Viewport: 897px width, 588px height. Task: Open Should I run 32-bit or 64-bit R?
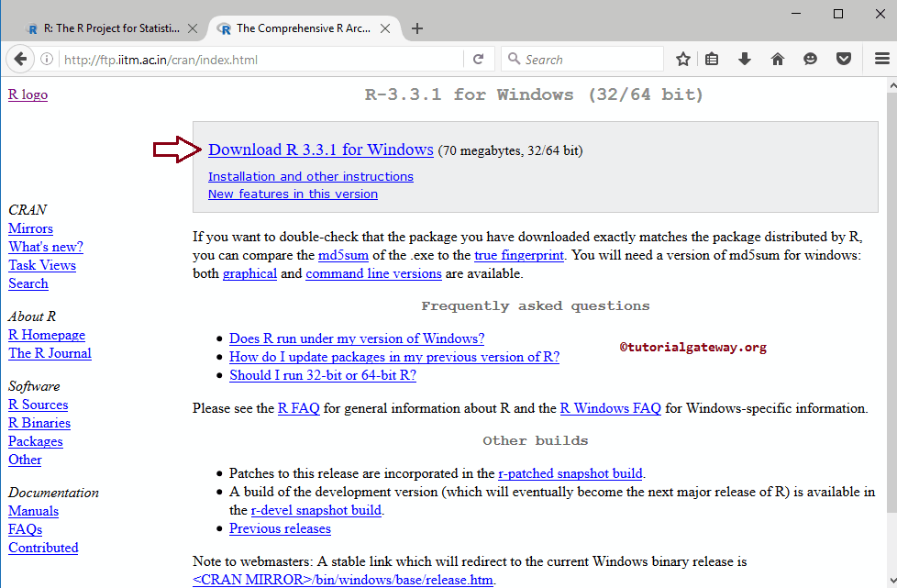[323, 375]
